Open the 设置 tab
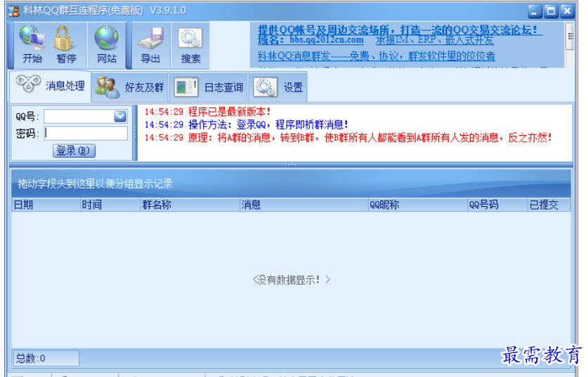This screenshot has width=588, height=377. pos(278,87)
